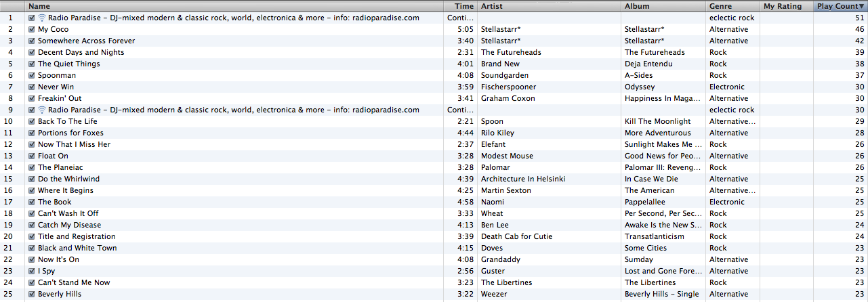Screen dimensions: 868x302
Task: Toggle checkbox for Somewhere Across Forever
Action: (32, 41)
